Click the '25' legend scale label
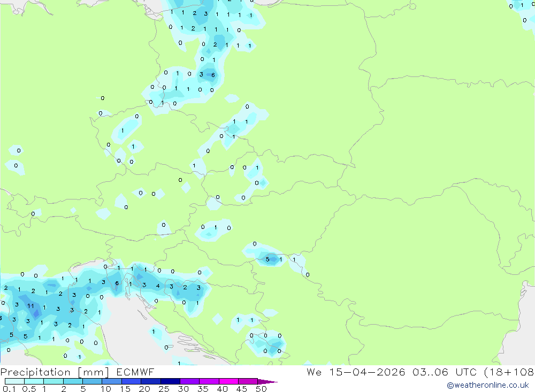 tap(164, 389)
